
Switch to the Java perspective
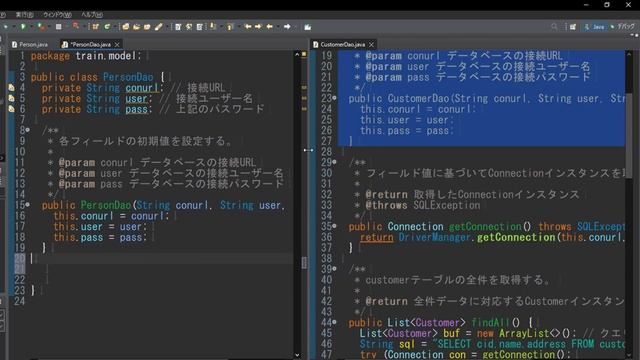point(595,27)
